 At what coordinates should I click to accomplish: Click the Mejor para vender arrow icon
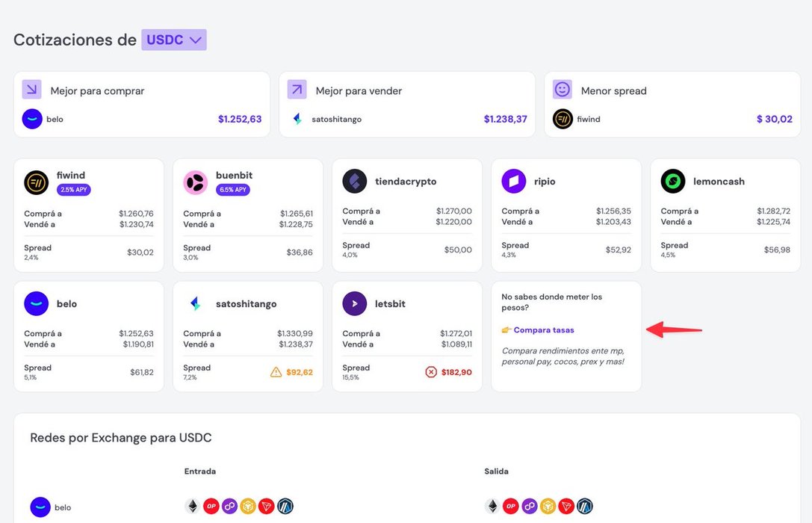[297, 90]
